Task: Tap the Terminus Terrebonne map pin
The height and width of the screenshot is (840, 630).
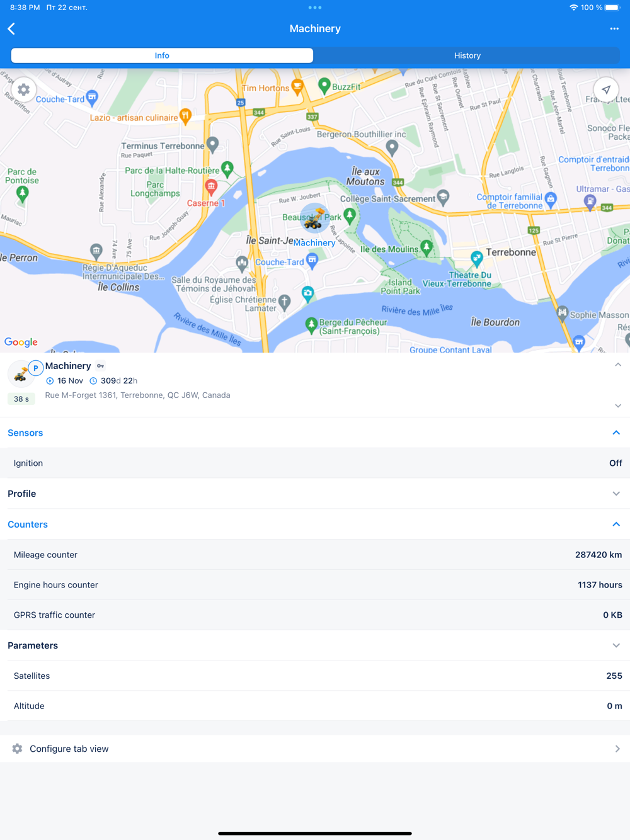Action: [213, 145]
